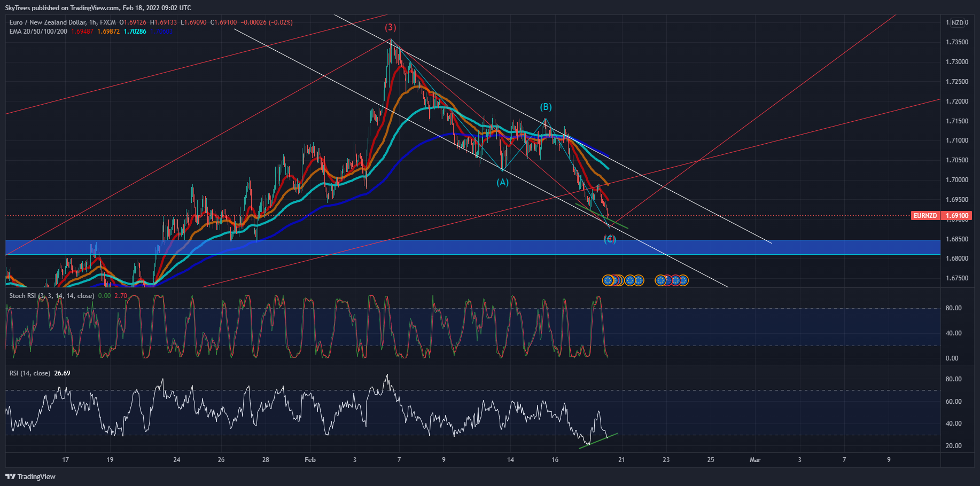Select the (B) wave label
The width and height of the screenshot is (980, 486).
pos(546,107)
